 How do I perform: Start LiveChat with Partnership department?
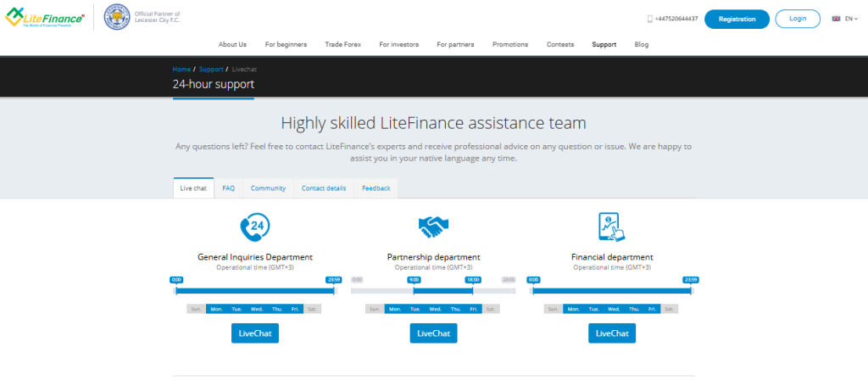pyautogui.click(x=433, y=333)
